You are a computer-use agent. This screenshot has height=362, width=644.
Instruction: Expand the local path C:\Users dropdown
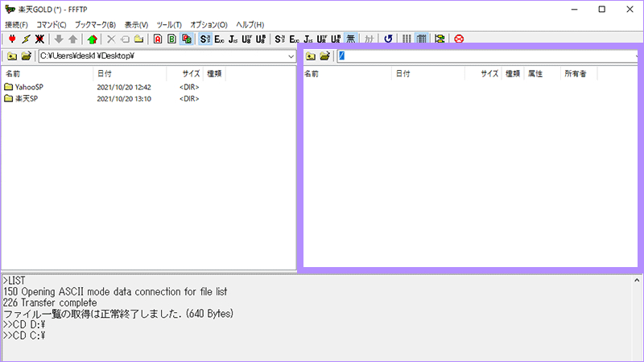click(x=290, y=56)
